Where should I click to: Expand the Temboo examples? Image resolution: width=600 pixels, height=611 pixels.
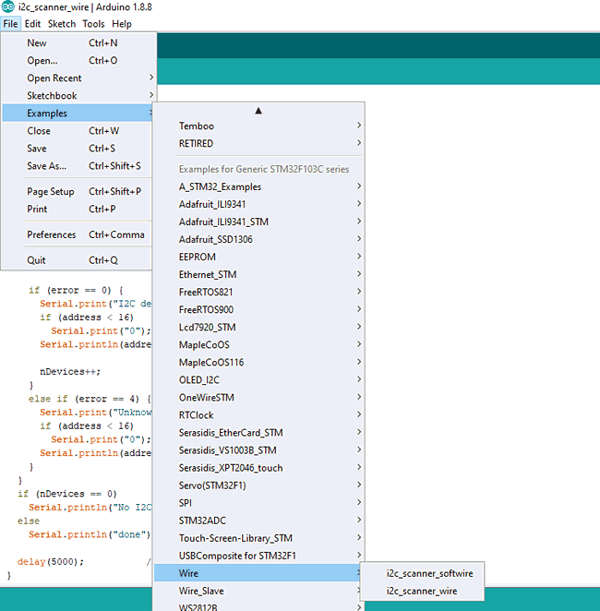(258, 126)
